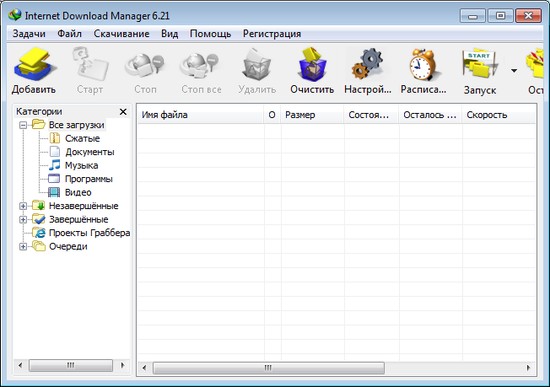Click the Программы window icon

tap(54, 179)
